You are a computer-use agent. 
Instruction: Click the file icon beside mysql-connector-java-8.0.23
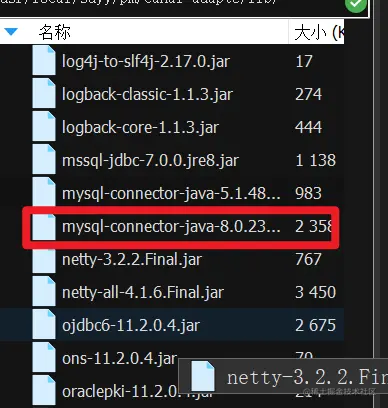pyautogui.click(x=44, y=226)
